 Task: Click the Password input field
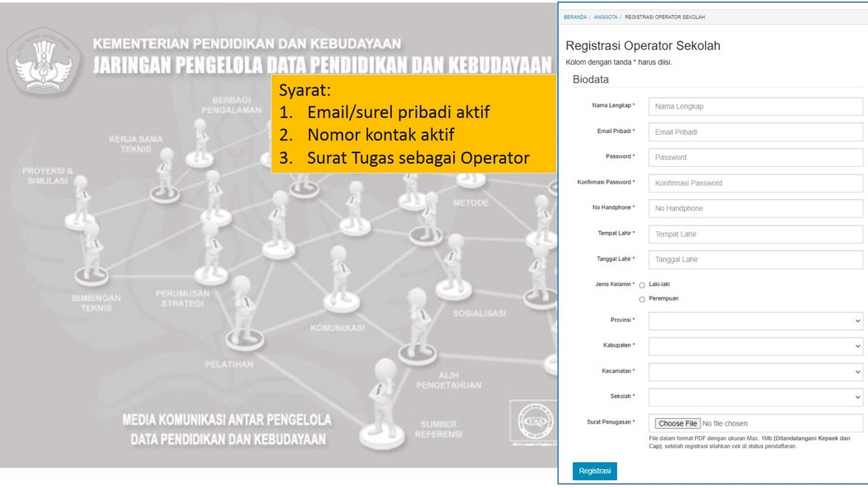pos(755,157)
